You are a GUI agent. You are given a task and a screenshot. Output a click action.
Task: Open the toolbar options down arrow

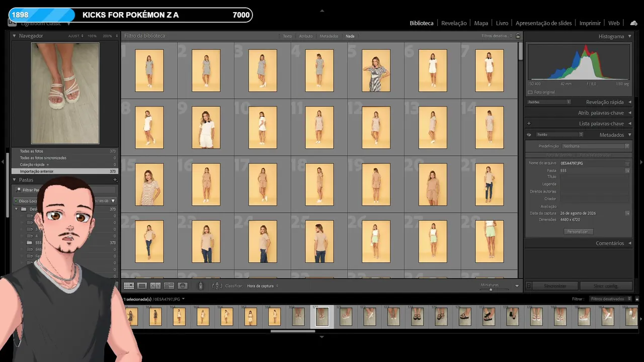pos(517,286)
